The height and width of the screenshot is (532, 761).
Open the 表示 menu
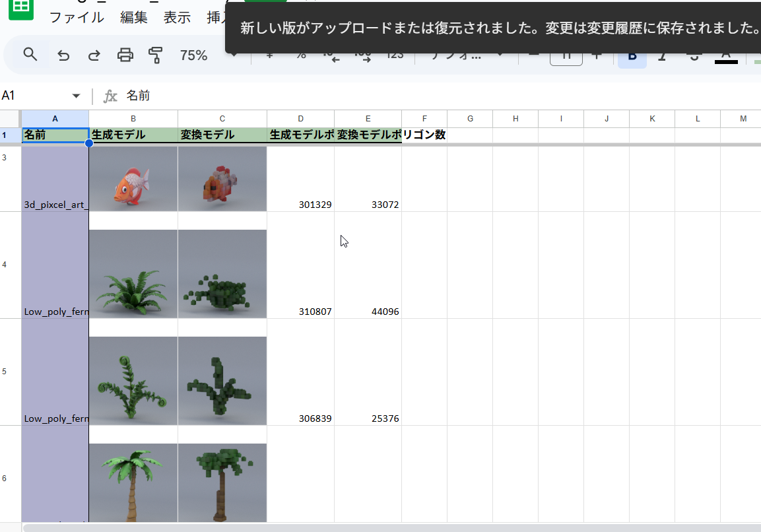click(177, 17)
